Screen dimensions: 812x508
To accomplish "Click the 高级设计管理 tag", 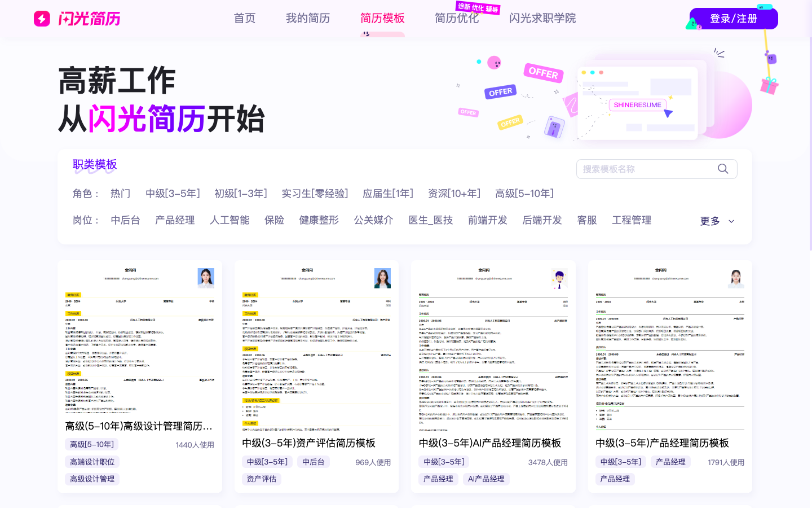I will [92, 479].
